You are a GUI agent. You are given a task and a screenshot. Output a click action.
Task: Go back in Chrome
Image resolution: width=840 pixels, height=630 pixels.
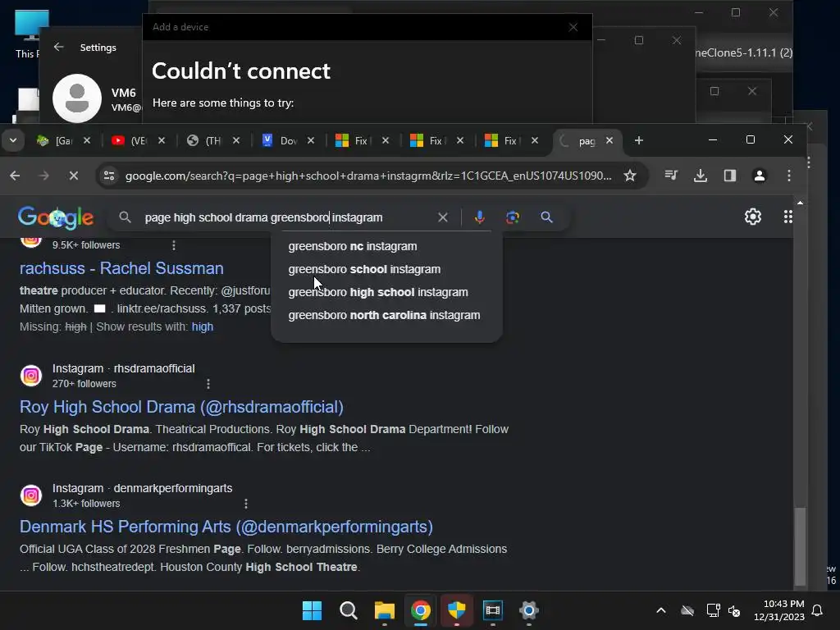(15, 176)
